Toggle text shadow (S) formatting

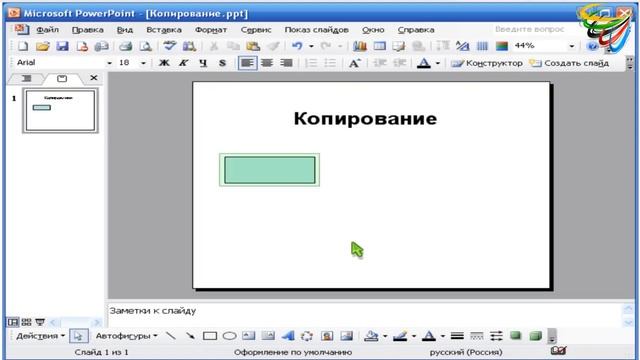coord(222,63)
